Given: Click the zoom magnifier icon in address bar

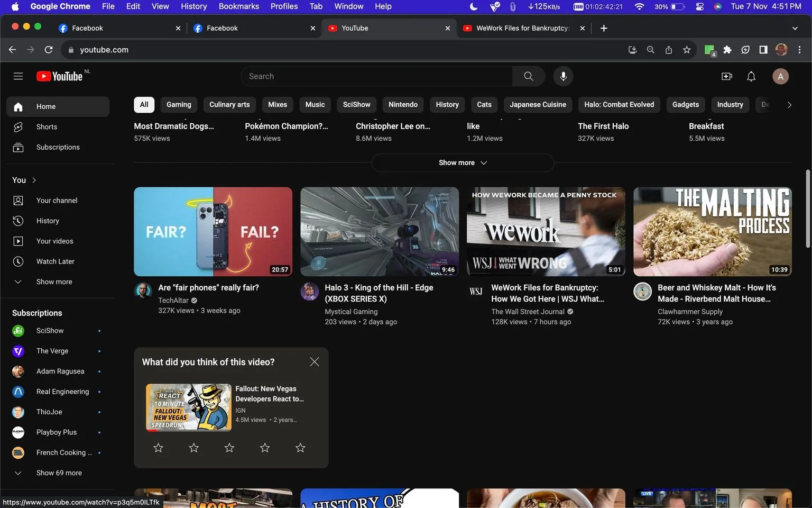Looking at the screenshot, I should click(x=651, y=50).
